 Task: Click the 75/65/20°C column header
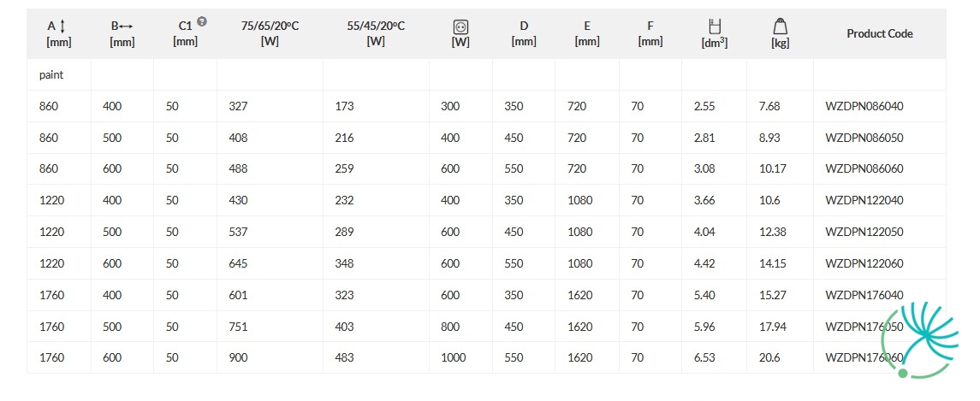[x=270, y=33]
